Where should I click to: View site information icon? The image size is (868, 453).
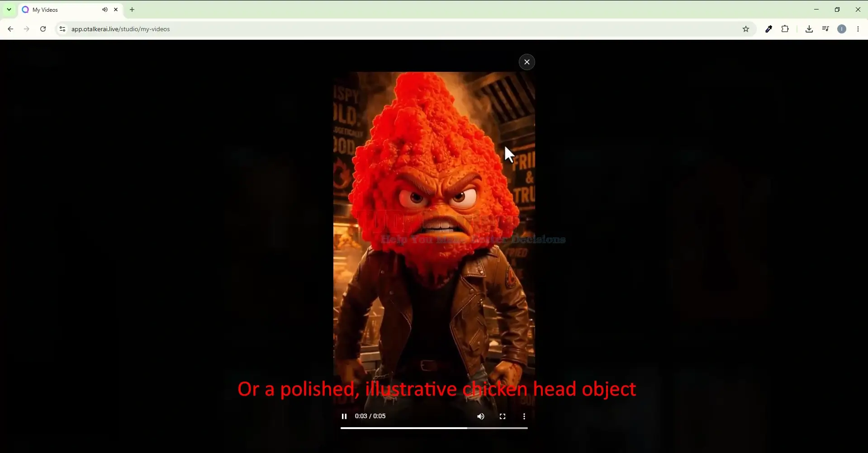(62, 29)
